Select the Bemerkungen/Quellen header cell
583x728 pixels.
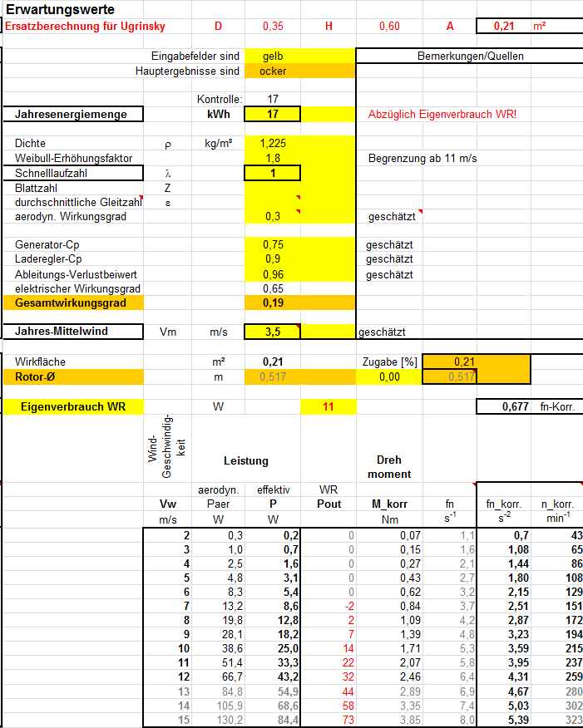[470, 57]
